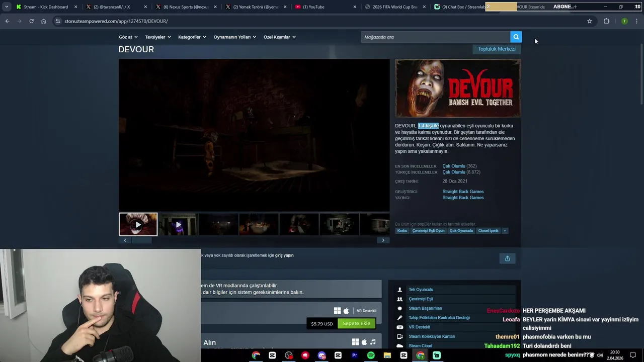The width and height of the screenshot is (644, 362).
Task: Go back to previous page
Action: 7,21
